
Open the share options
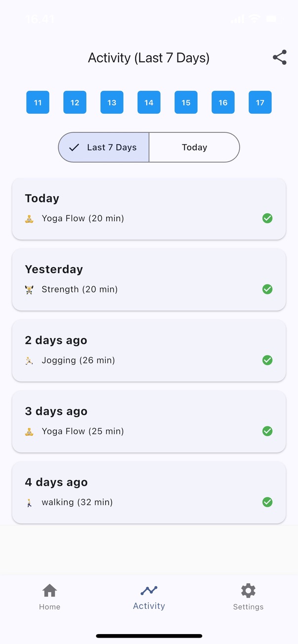click(x=280, y=57)
